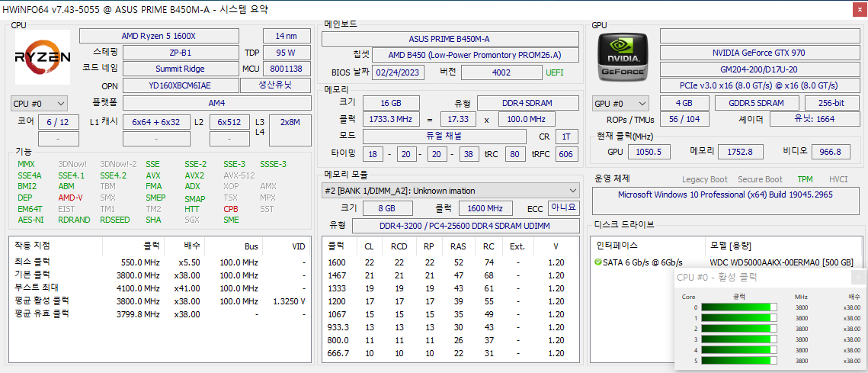Click the 4002 BIOS version value
This screenshot has height=373, width=868.
(501, 72)
